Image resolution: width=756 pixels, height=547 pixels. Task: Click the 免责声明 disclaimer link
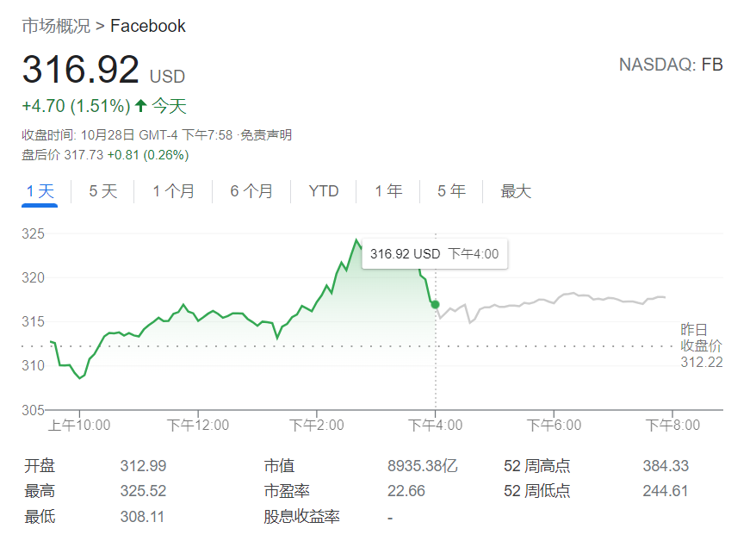point(265,135)
